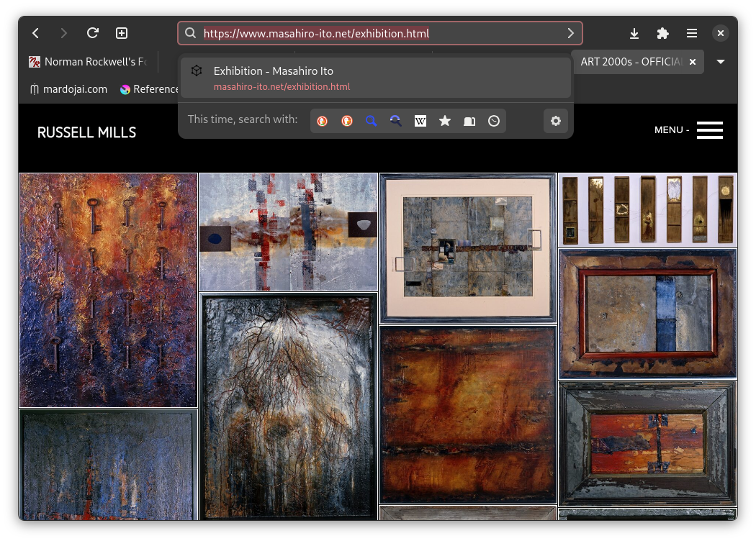Search with the first DuckDuckGo engine icon
Image resolution: width=756 pixels, height=541 pixels.
(322, 121)
